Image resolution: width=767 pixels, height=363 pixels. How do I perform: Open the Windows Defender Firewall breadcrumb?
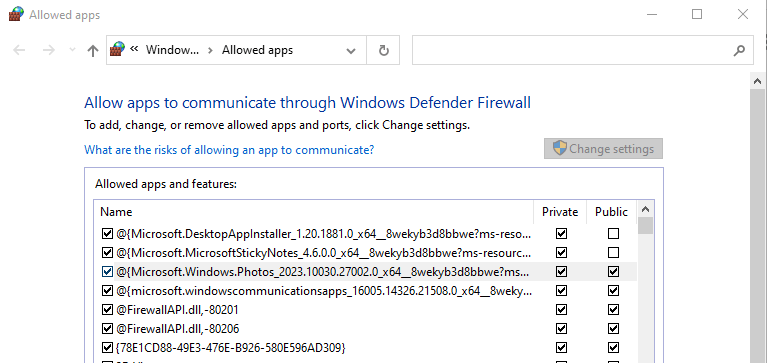pyautogui.click(x=173, y=50)
